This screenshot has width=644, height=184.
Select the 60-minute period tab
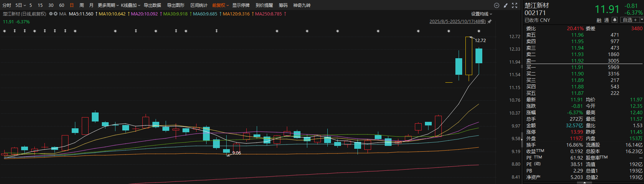click(62, 5)
